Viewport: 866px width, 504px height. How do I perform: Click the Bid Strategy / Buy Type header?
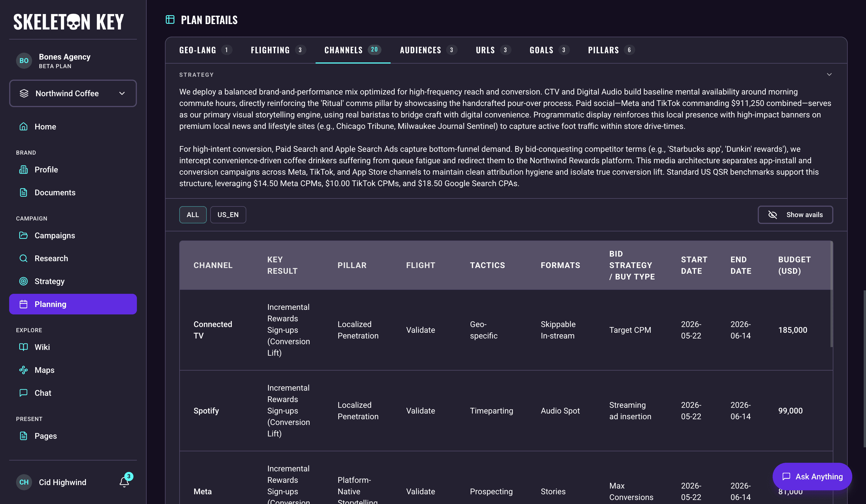click(x=632, y=265)
